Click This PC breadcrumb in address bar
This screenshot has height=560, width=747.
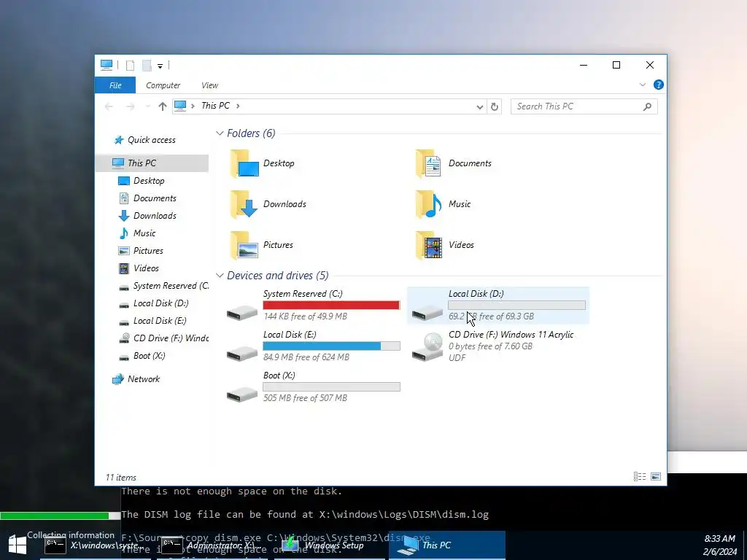(x=215, y=106)
